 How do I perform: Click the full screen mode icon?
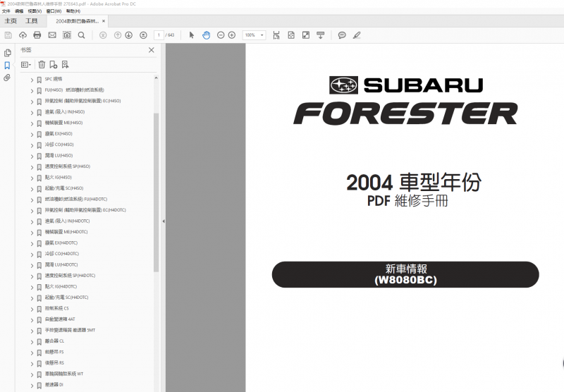coord(306,35)
